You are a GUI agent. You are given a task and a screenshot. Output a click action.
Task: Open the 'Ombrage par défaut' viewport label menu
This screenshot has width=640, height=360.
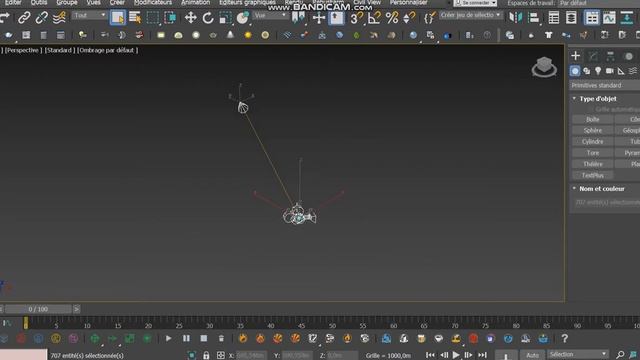(x=107, y=50)
